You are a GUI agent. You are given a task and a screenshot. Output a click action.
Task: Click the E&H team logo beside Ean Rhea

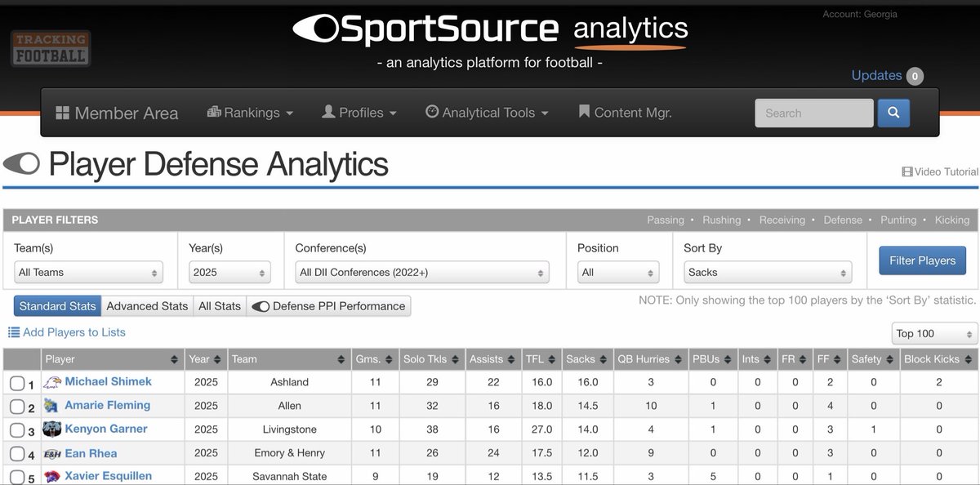point(51,453)
